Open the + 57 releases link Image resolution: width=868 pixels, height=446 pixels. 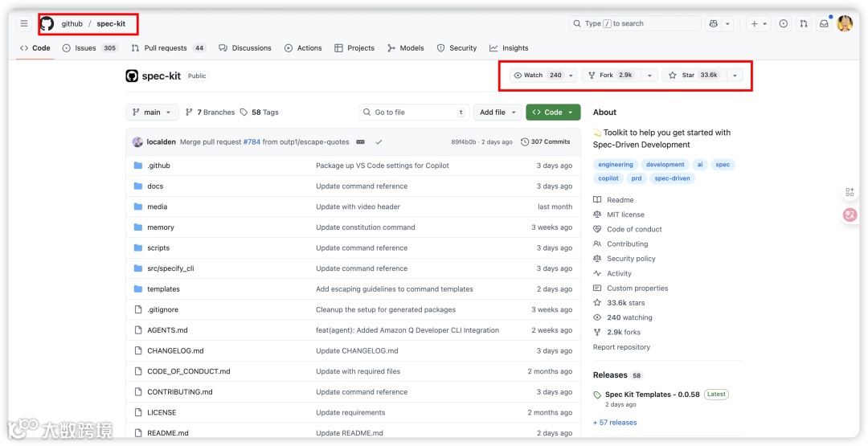point(615,422)
